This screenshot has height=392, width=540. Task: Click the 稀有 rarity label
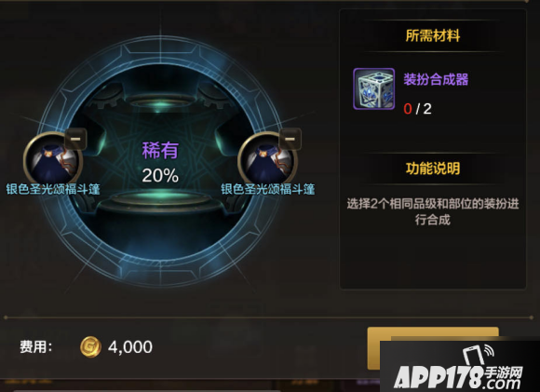tap(160, 151)
